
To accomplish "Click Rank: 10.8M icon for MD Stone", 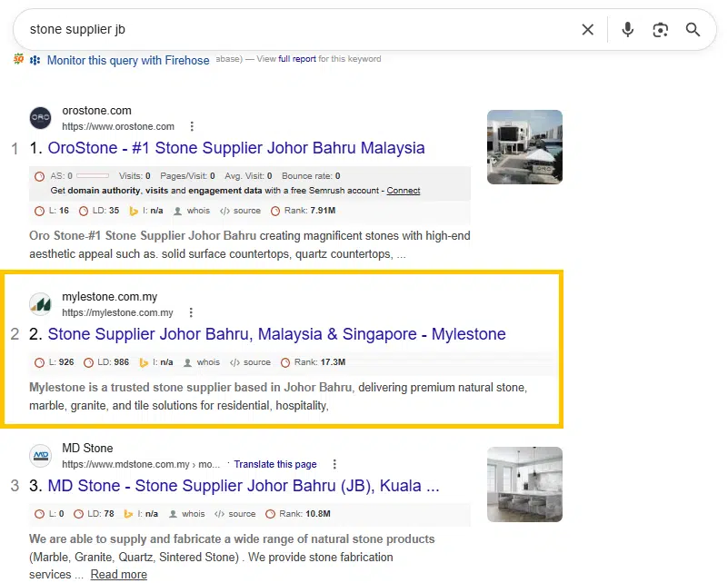I will [270, 514].
